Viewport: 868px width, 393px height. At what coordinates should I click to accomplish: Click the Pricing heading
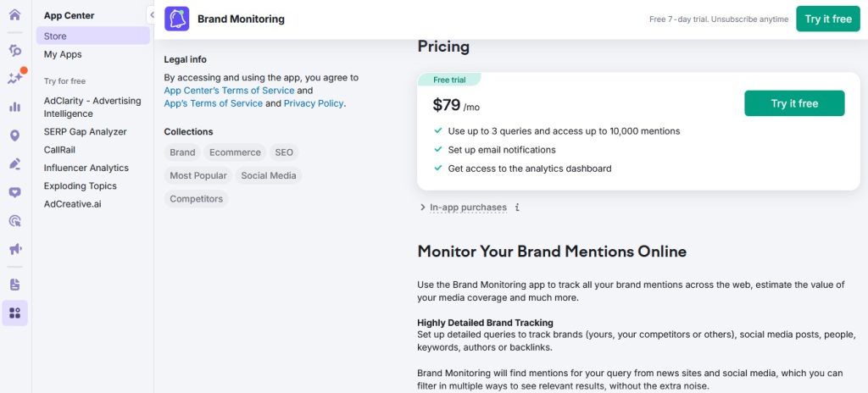click(x=443, y=47)
